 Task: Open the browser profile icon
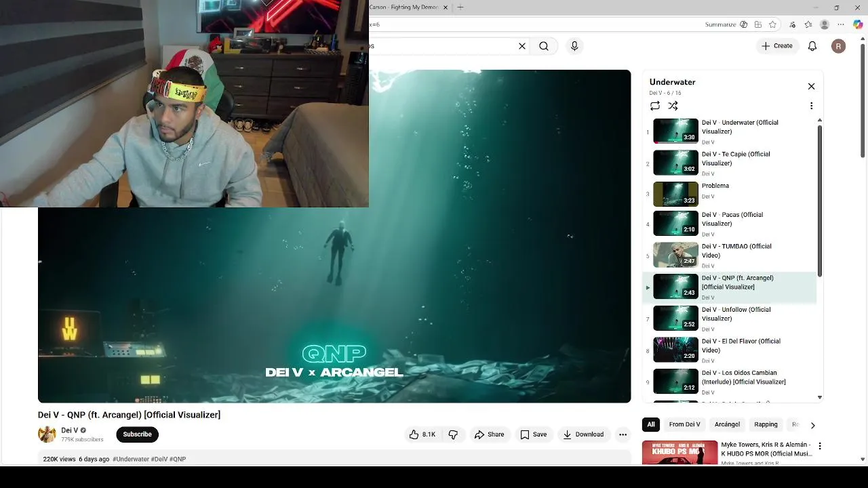(x=825, y=24)
